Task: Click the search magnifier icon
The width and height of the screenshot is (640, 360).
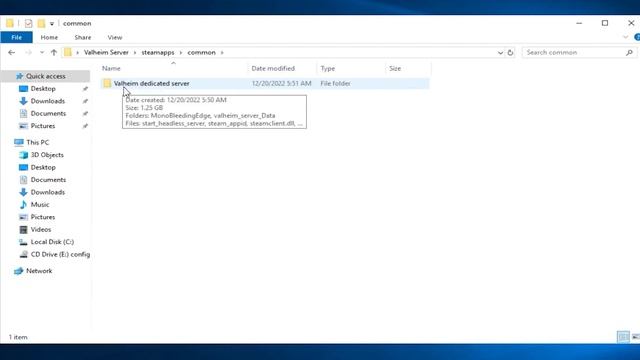Action: (629, 52)
